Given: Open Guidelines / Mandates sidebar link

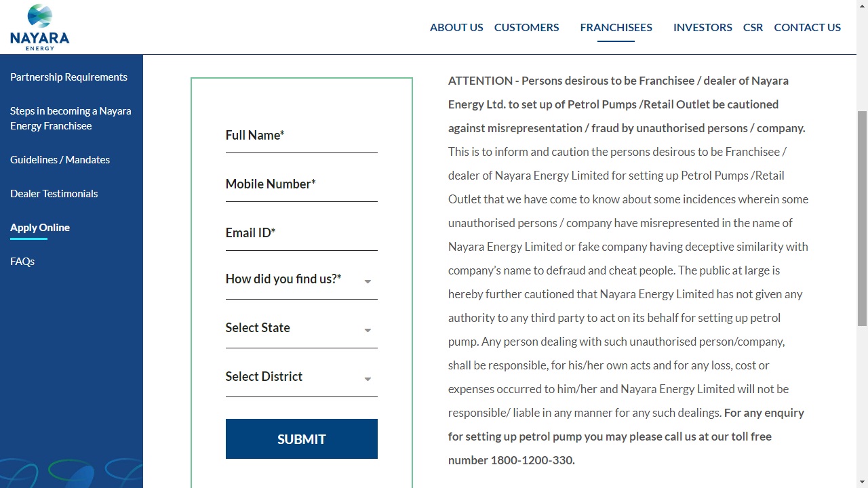Looking at the screenshot, I should pos(60,159).
